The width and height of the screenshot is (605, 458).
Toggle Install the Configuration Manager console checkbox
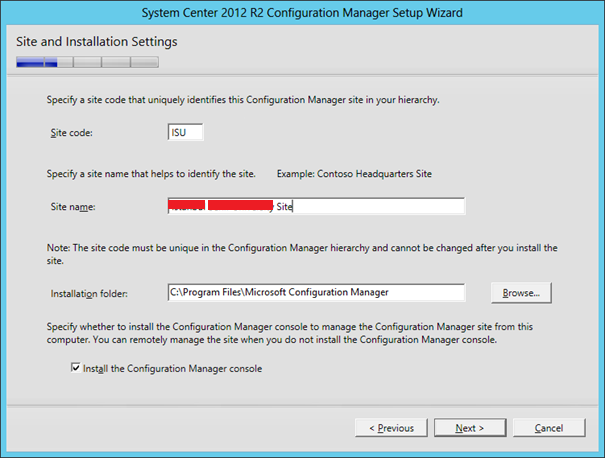click(x=76, y=367)
